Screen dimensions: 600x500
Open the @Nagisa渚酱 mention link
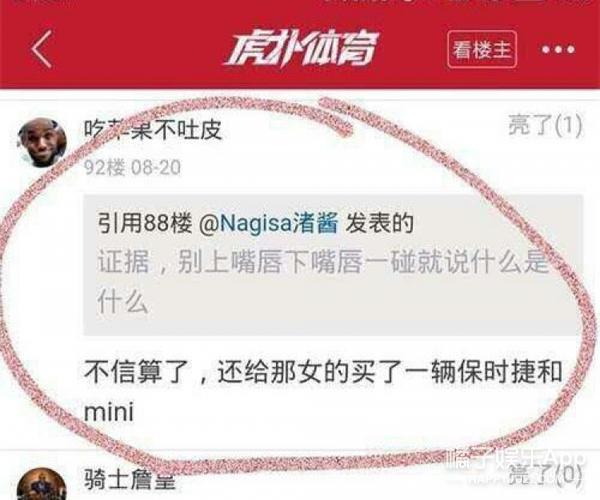coord(269,223)
